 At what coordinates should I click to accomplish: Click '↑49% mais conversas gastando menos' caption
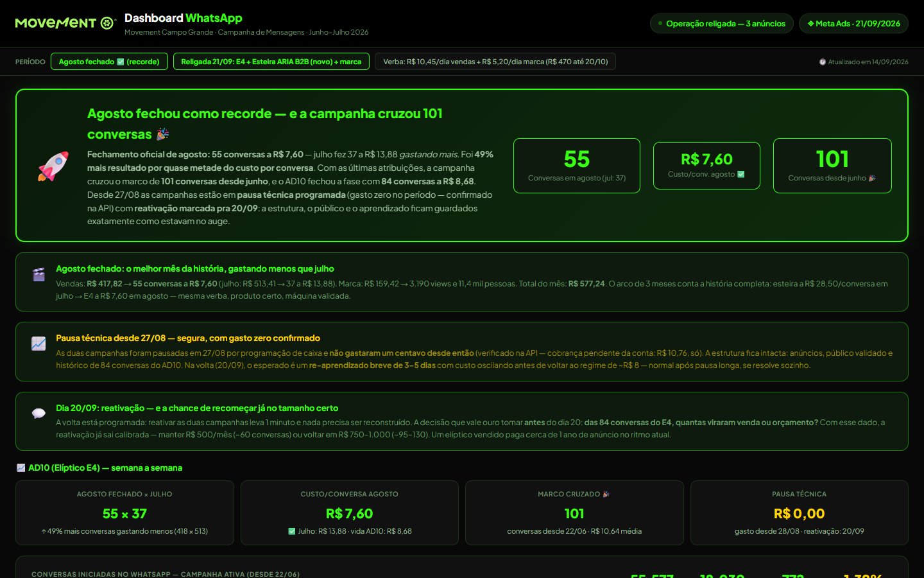pyautogui.click(x=124, y=531)
